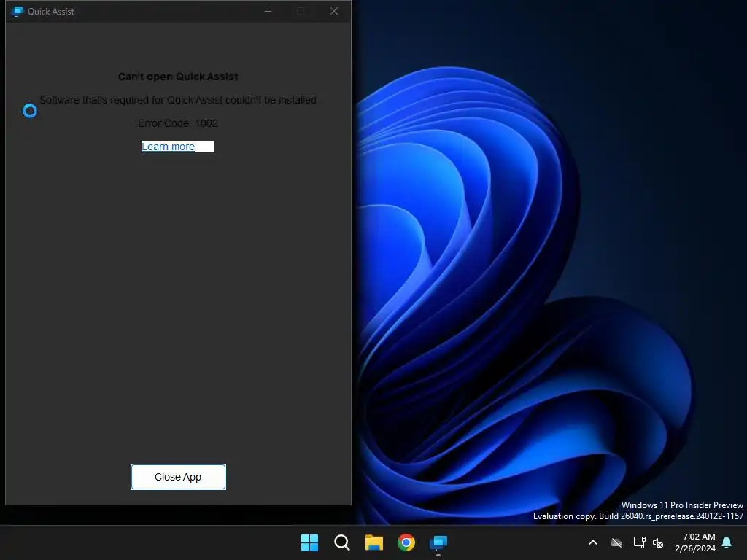747x560 pixels.
Task: Open taskbar Search
Action: tap(342, 542)
